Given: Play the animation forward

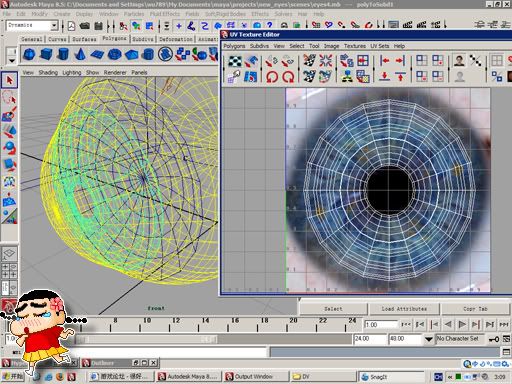Looking at the screenshot, I should tap(462, 324).
